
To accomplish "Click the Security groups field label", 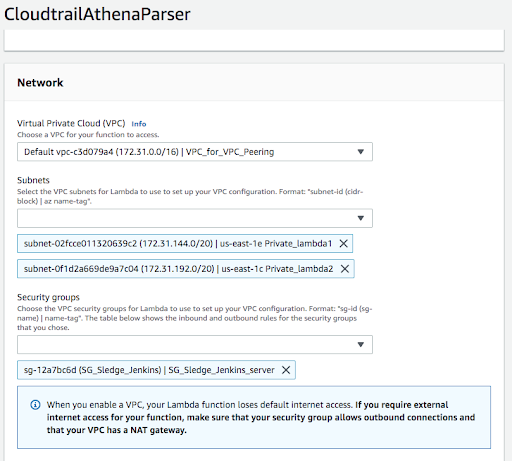I will (48, 297).
